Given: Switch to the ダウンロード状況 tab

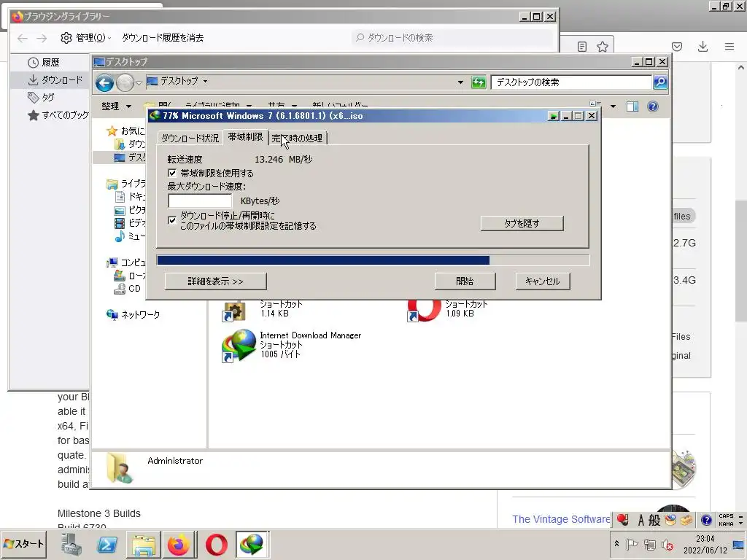Looking at the screenshot, I should pos(190,138).
